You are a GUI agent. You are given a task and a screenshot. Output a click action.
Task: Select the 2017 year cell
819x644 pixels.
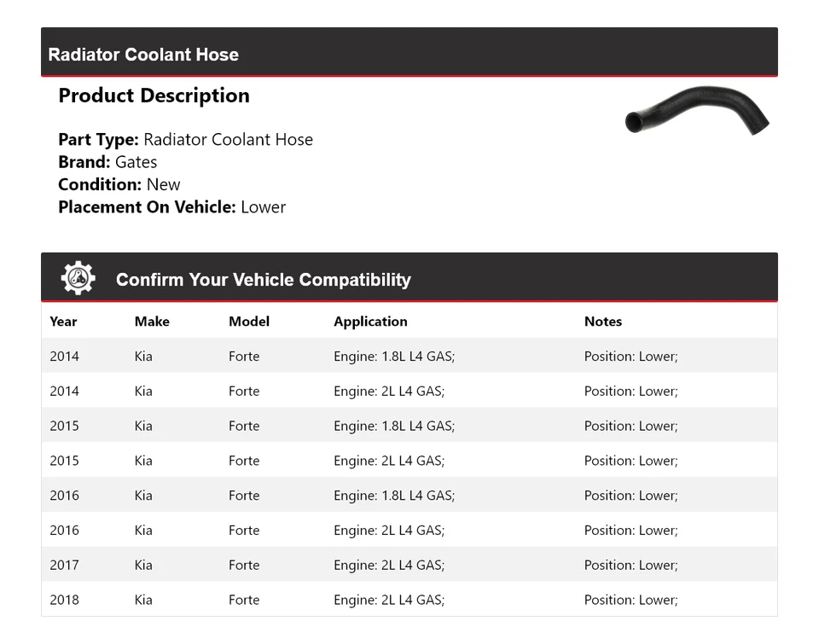click(x=64, y=565)
